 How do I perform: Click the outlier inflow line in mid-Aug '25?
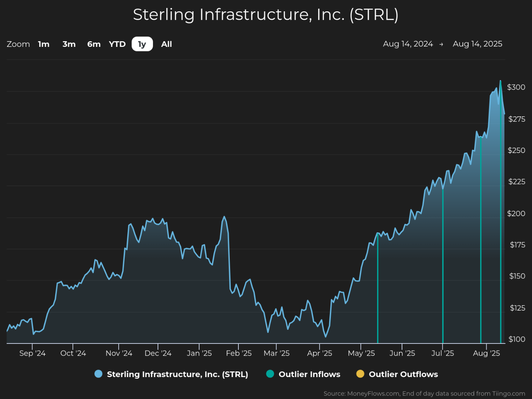pos(501,212)
